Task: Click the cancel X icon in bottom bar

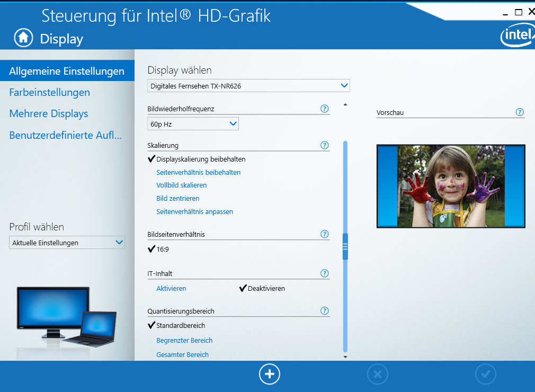Action: coord(378,375)
